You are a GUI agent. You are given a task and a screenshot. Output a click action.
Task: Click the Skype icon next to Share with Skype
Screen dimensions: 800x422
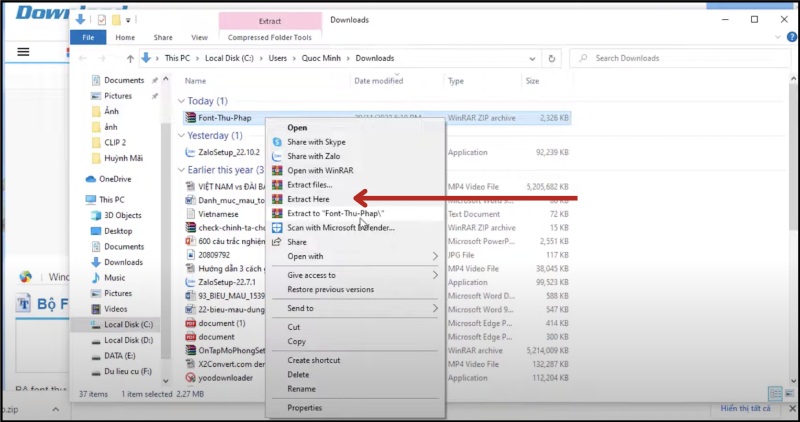(278, 142)
